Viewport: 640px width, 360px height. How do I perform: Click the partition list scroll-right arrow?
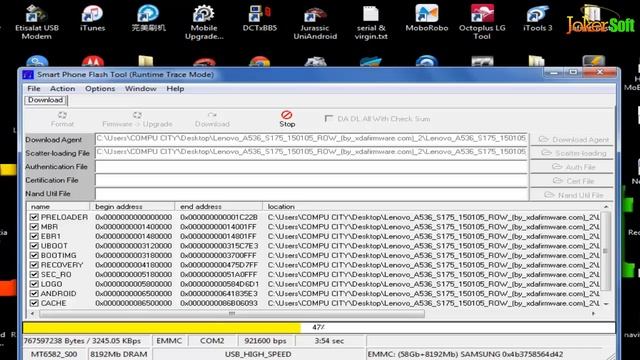coord(593,314)
